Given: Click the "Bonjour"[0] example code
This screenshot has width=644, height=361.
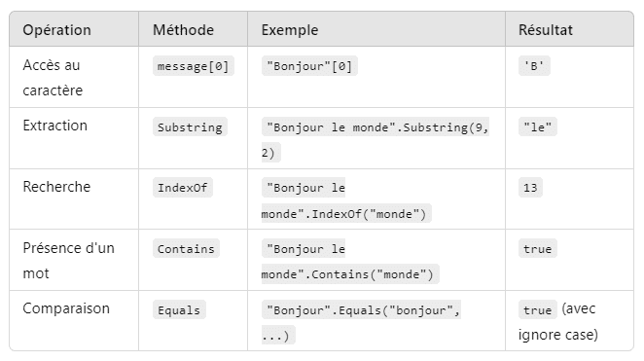Looking at the screenshot, I should [x=309, y=66].
